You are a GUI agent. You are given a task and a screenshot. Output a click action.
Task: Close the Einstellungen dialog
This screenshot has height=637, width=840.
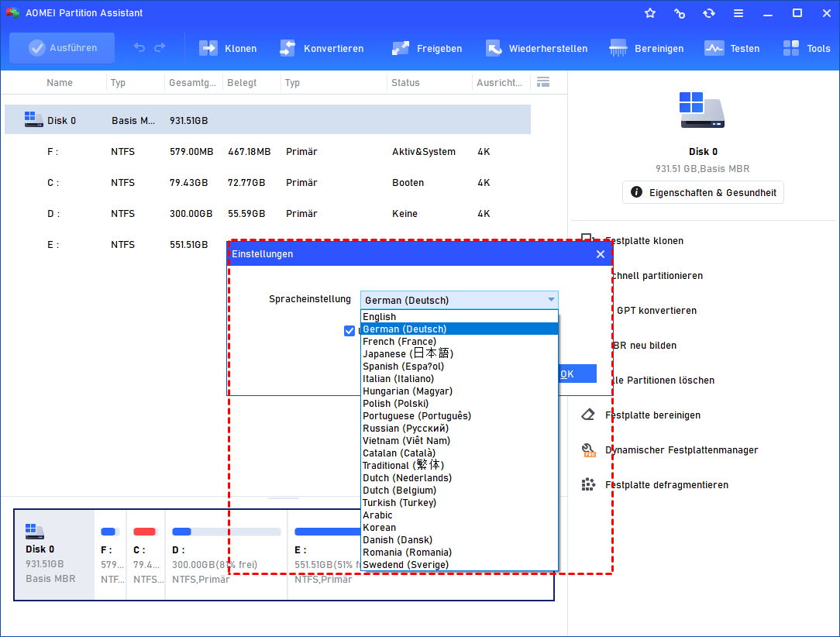(600, 254)
